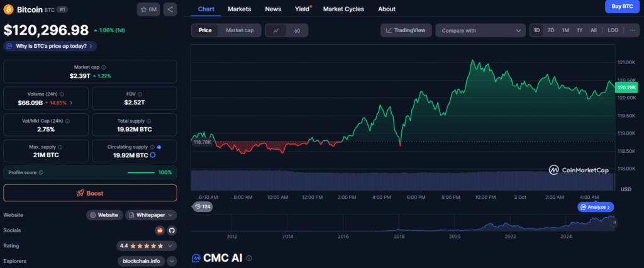Image resolution: width=644 pixels, height=268 pixels.
Task: Open GitHub social icon
Action: click(171, 230)
